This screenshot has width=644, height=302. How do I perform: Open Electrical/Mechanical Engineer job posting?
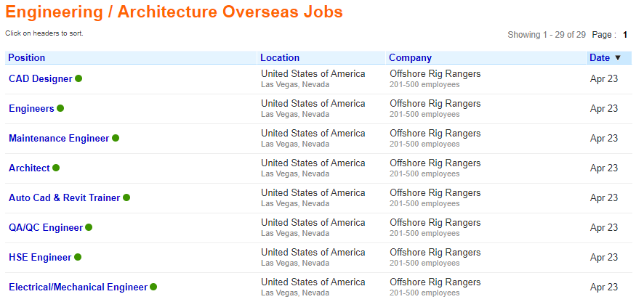coord(78,287)
